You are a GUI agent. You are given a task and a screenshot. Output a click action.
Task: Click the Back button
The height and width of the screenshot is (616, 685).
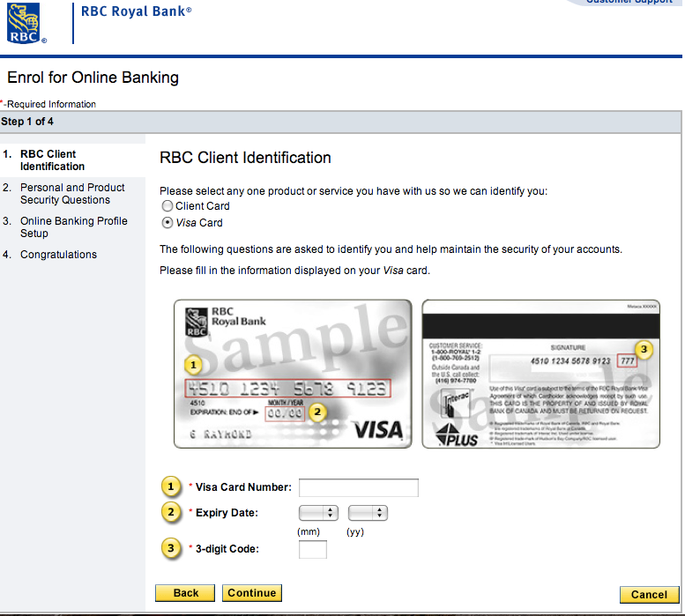(185, 593)
